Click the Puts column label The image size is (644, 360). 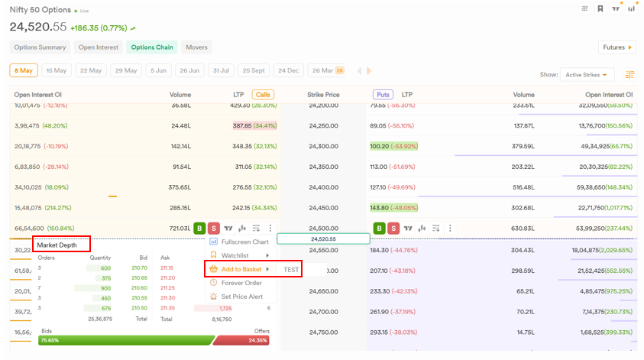[383, 95]
